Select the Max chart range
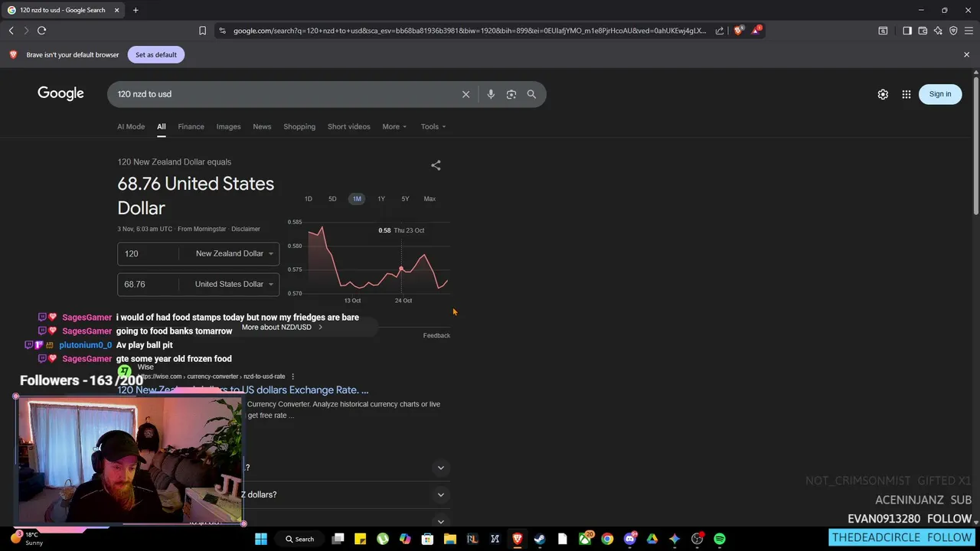980x551 pixels. [430, 199]
